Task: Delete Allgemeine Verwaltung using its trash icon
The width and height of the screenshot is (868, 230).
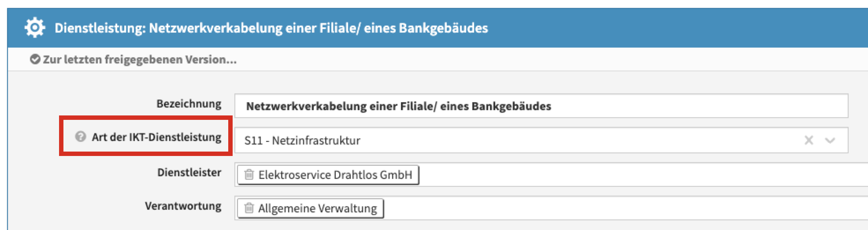Action: coord(249,208)
